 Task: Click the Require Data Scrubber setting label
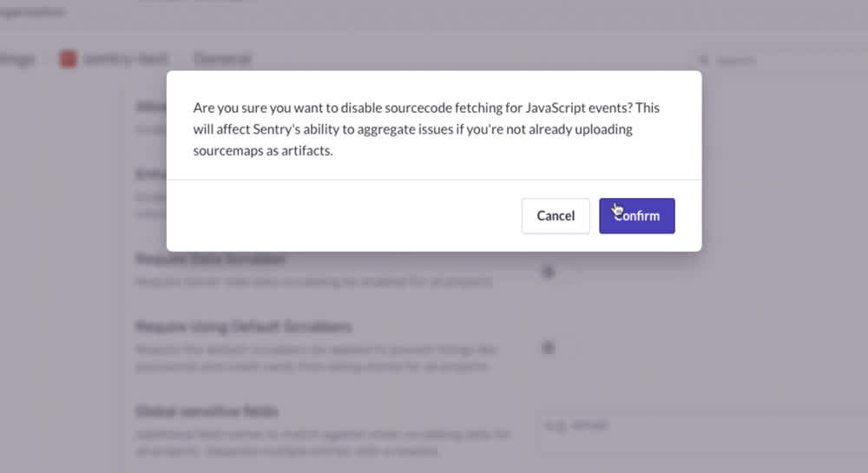[x=211, y=259]
